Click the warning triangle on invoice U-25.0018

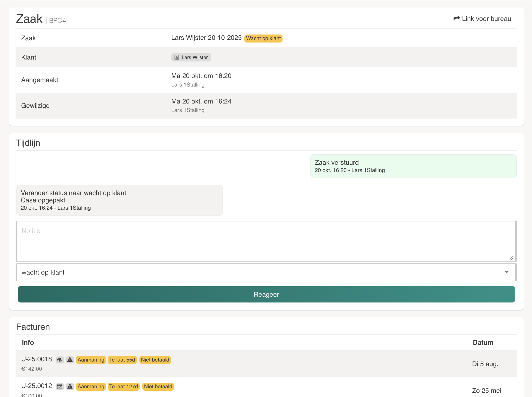[x=70, y=360]
